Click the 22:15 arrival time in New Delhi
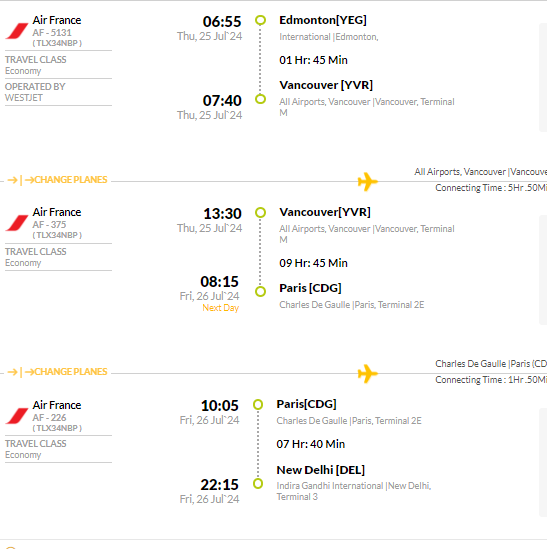Image resolution: width=547 pixels, height=549 pixels. (219, 485)
